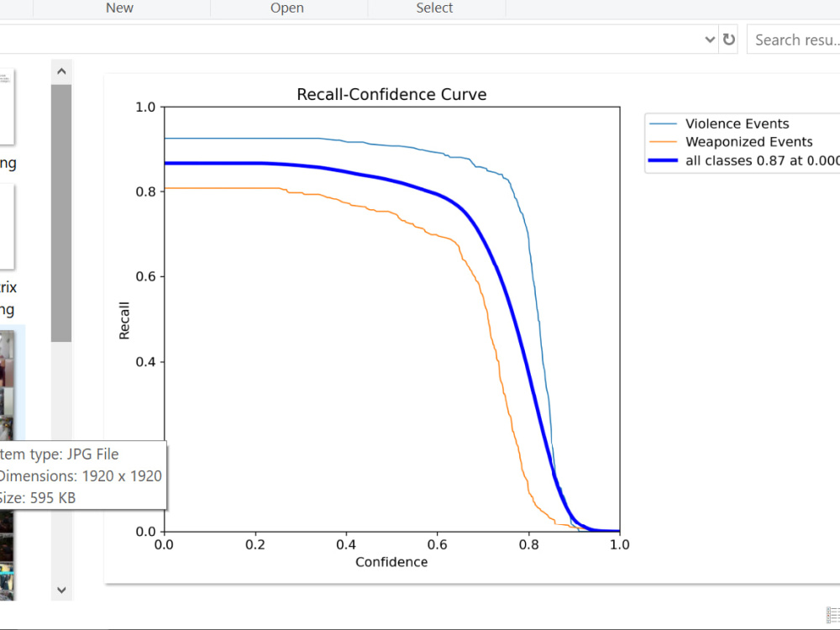
Task: Click the 'Dimensions: 1920 x 1920' tooltip line
Action: click(80, 476)
